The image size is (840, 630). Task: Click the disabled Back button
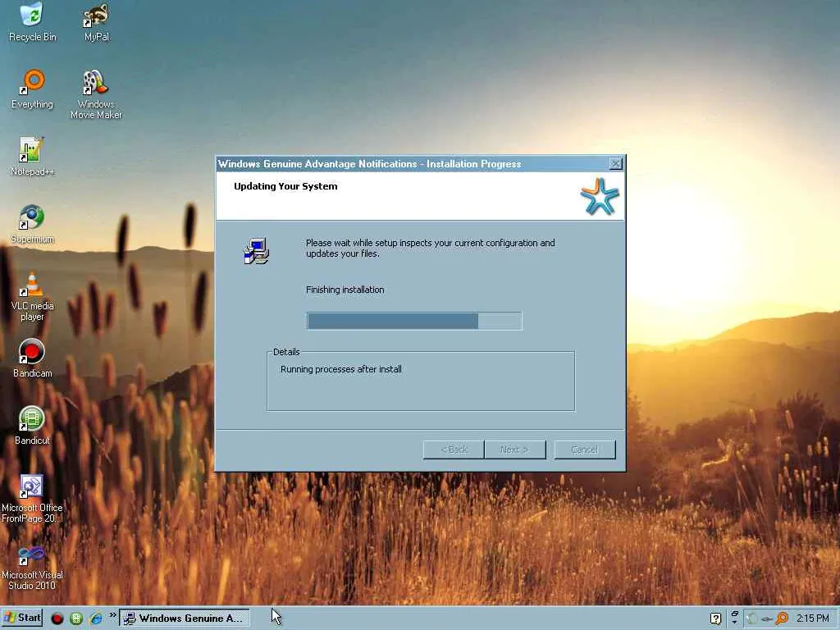(454, 450)
